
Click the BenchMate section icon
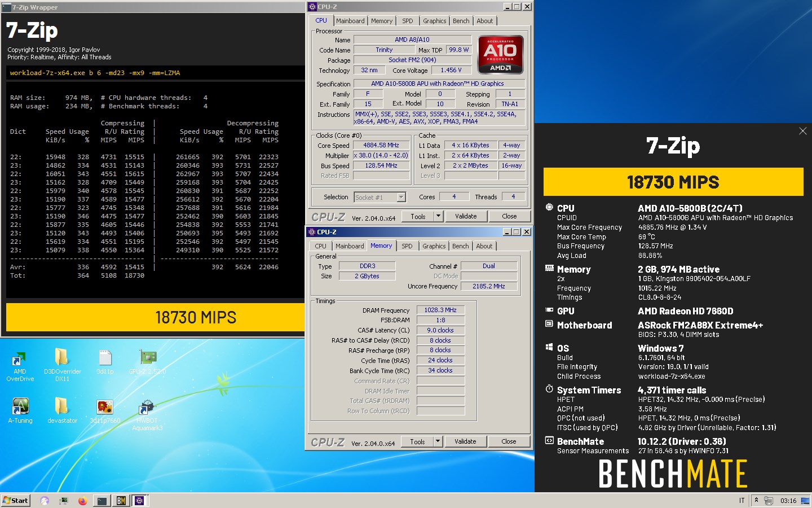pos(549,440)
